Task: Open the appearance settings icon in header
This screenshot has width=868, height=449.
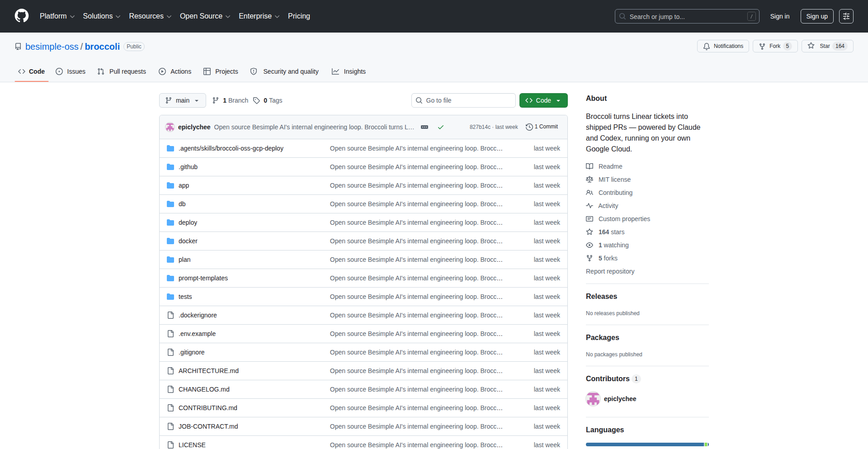Action: (x=846, y=16)
